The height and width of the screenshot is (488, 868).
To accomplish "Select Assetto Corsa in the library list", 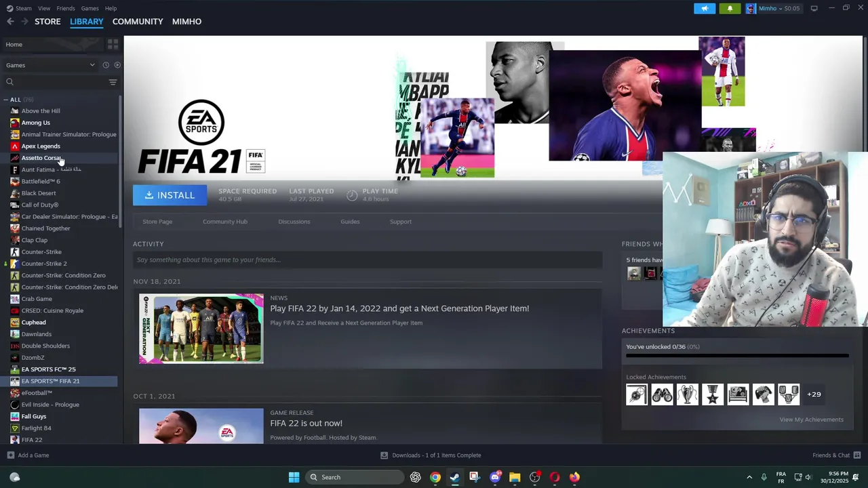I will pyautogui.click(x=41, y=158).
